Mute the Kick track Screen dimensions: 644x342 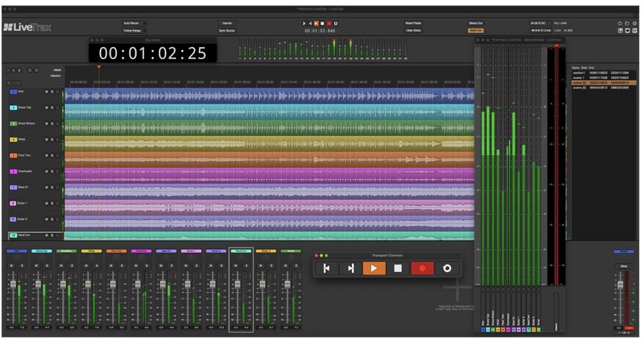coord(46,91)
